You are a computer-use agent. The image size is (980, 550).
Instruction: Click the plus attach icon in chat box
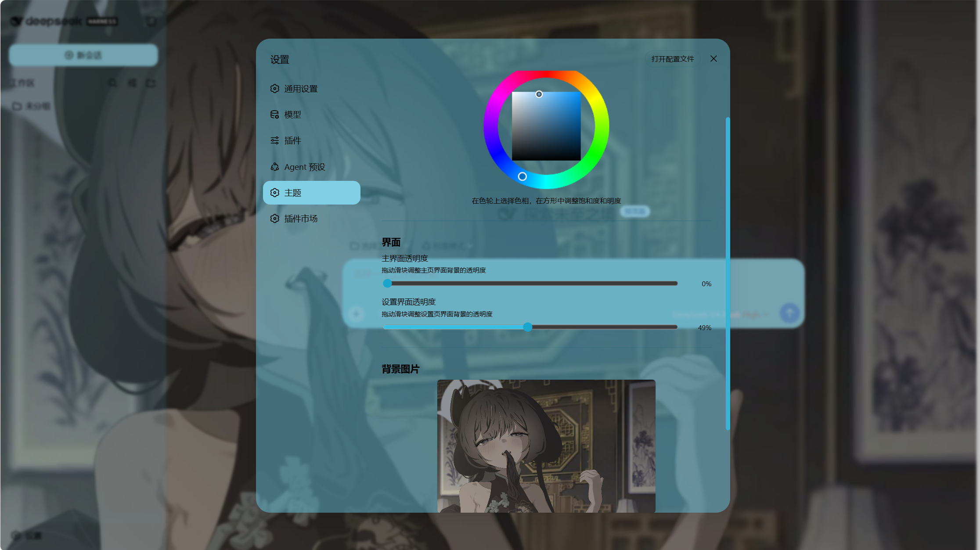coord(356,314)
